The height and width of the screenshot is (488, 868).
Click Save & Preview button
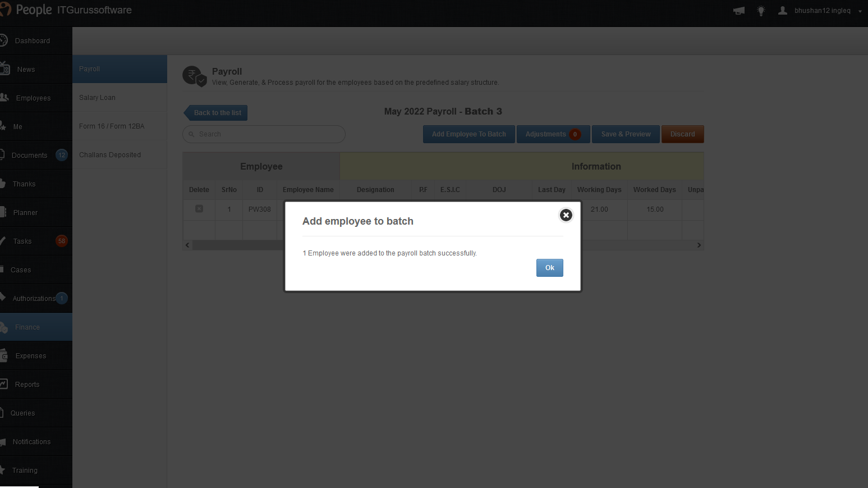626,134
